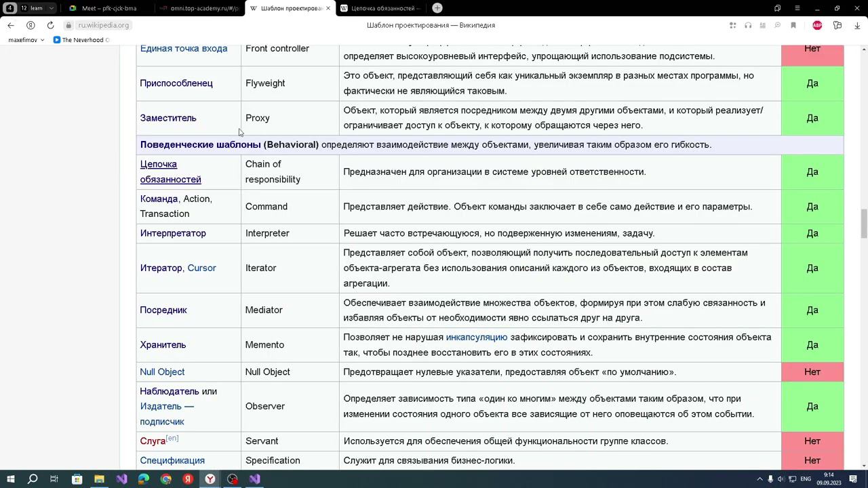Click the Flyweight cell text
This screenshot has height=488, width=868.
265,83
